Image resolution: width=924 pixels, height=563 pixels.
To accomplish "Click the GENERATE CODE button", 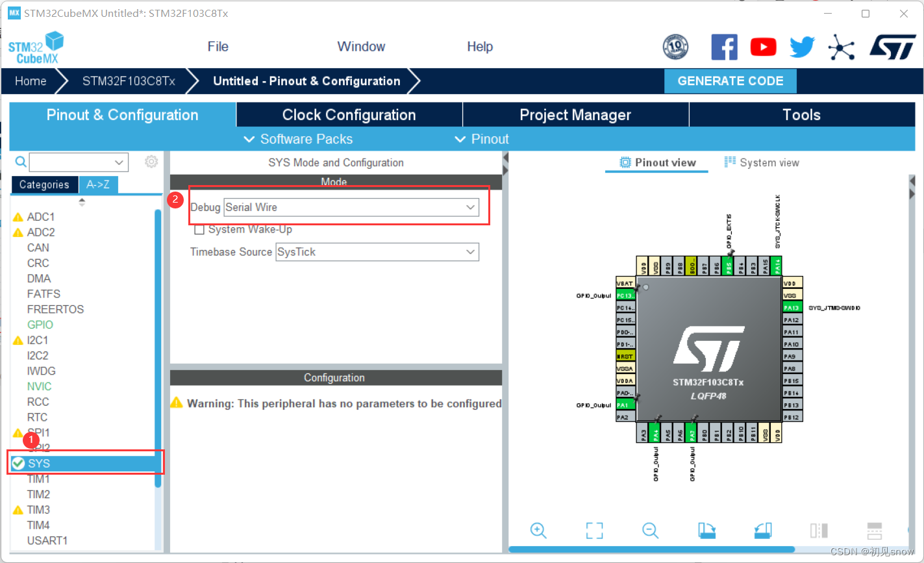I will [x=730, y=81].
